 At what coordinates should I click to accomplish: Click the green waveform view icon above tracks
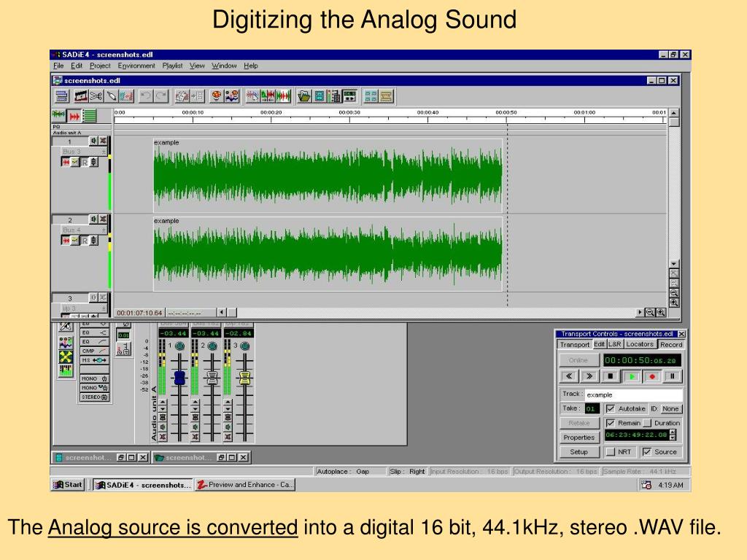58,114
